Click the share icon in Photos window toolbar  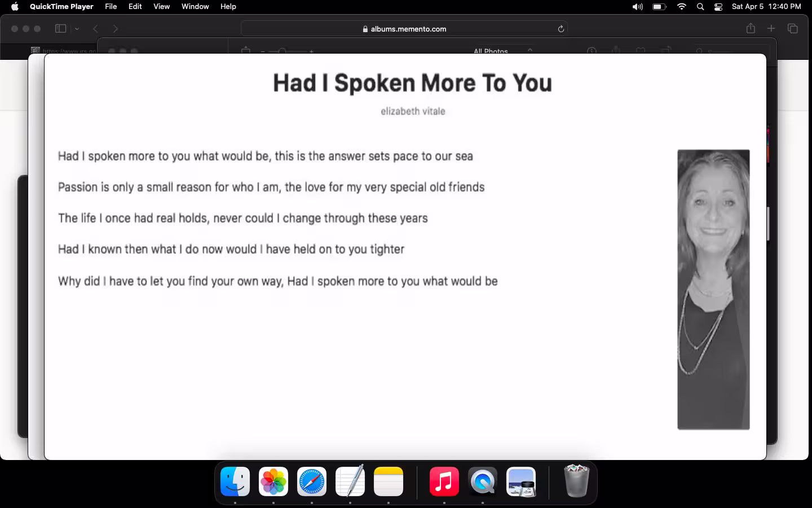pyautogui.click(x=616, y=51)
